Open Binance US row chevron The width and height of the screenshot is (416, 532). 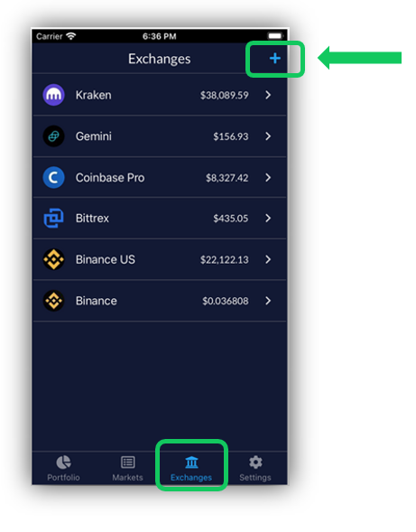[268, 259]
